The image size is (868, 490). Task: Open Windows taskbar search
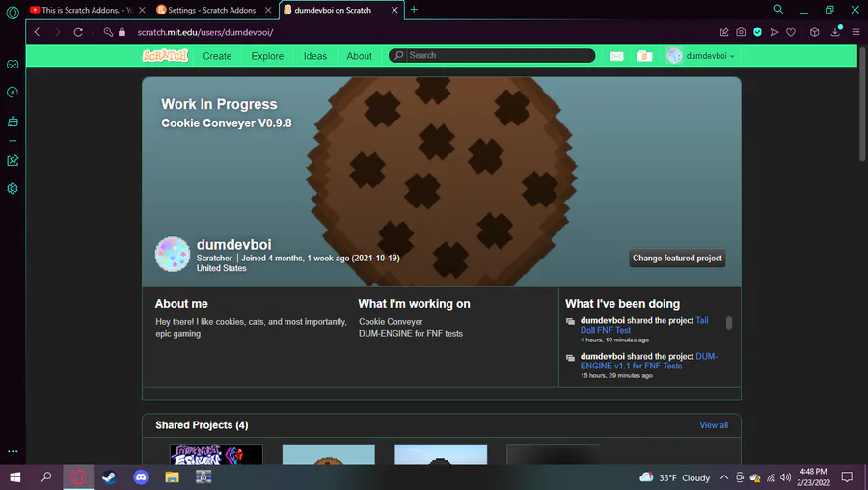coord(46,477)
